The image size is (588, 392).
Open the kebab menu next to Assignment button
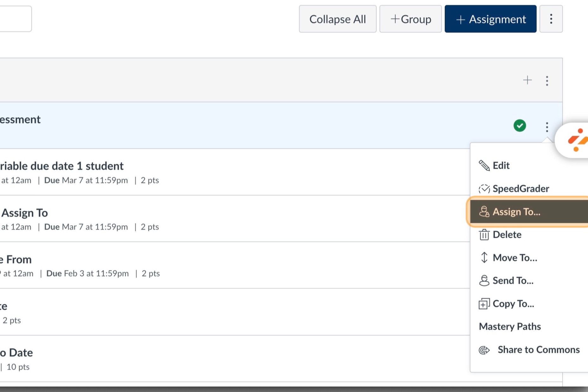click(x=551, y=19)
